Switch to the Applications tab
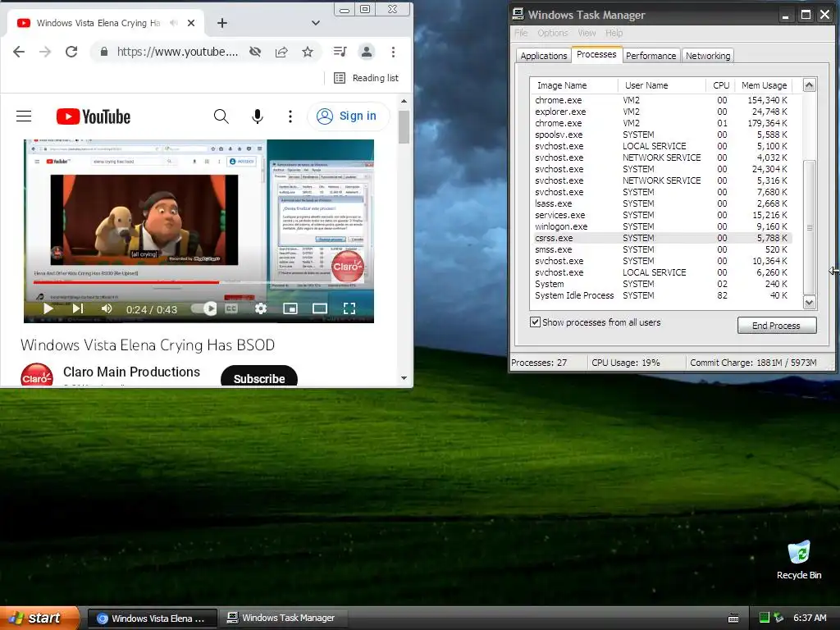 click(x=543, y=56)
